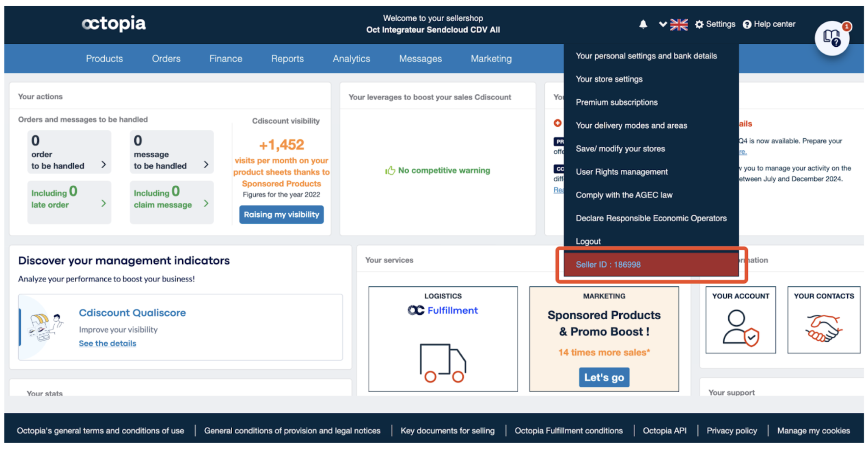Click the Octopia logo
Image resolution: width=868 pixels, height=450 pixels.
(114, 24)
